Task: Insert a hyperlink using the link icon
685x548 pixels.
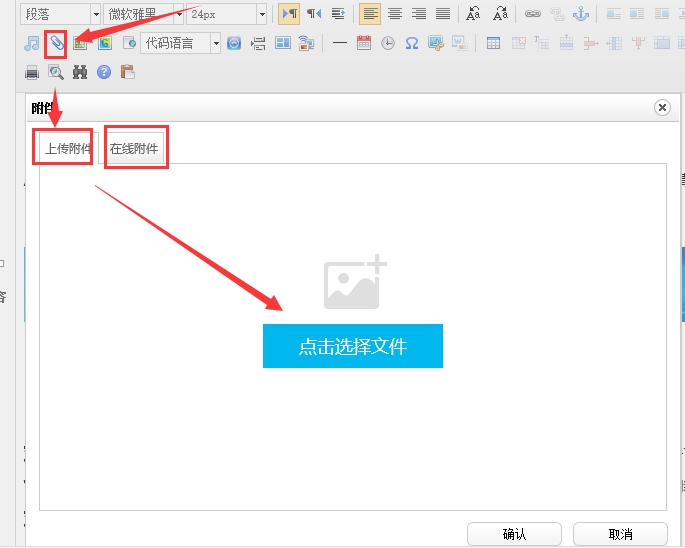Action: [x=532, y=14]
